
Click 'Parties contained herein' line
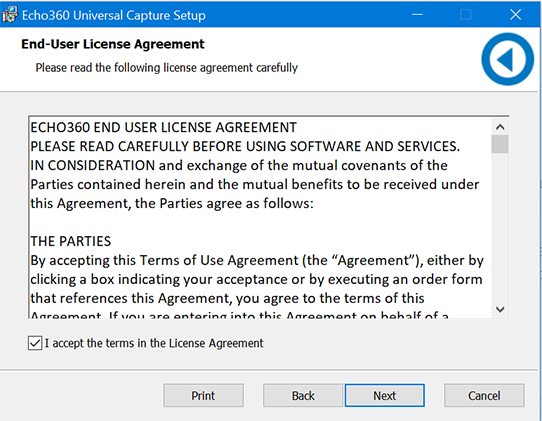[254, 184]
